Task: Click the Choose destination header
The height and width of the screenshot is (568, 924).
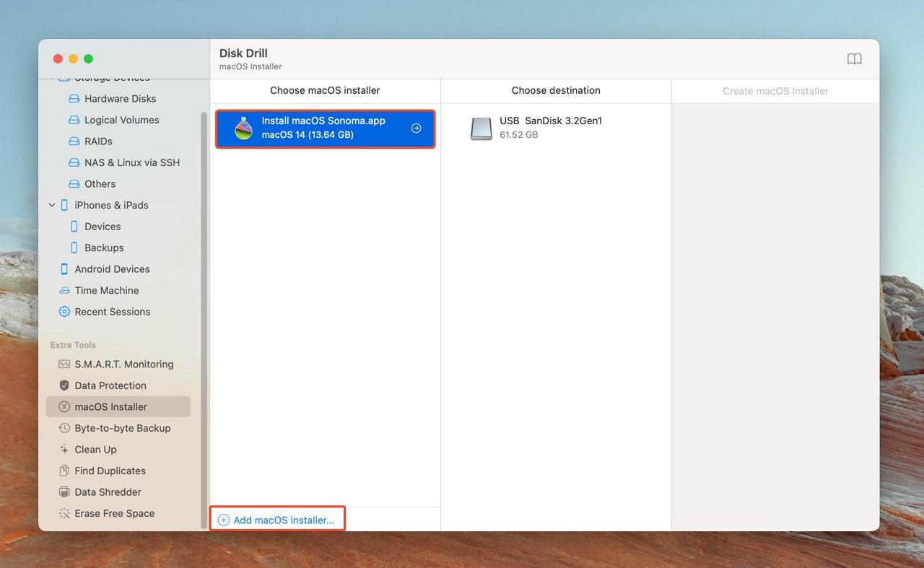Action: [556, 90]
